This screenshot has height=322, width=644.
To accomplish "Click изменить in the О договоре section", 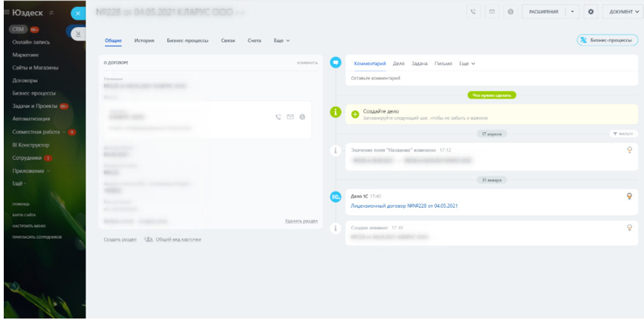I will point(307,63).
